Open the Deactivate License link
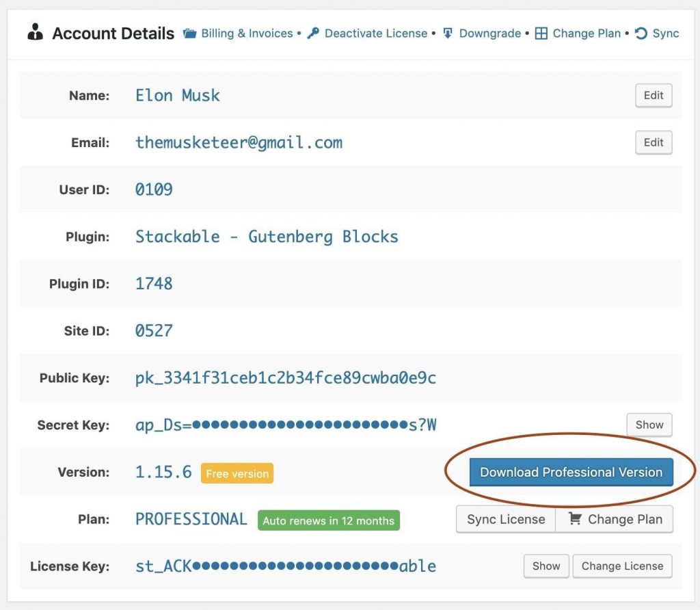The height and width of the screenshot is (610, 700). (x=376, y=34)
